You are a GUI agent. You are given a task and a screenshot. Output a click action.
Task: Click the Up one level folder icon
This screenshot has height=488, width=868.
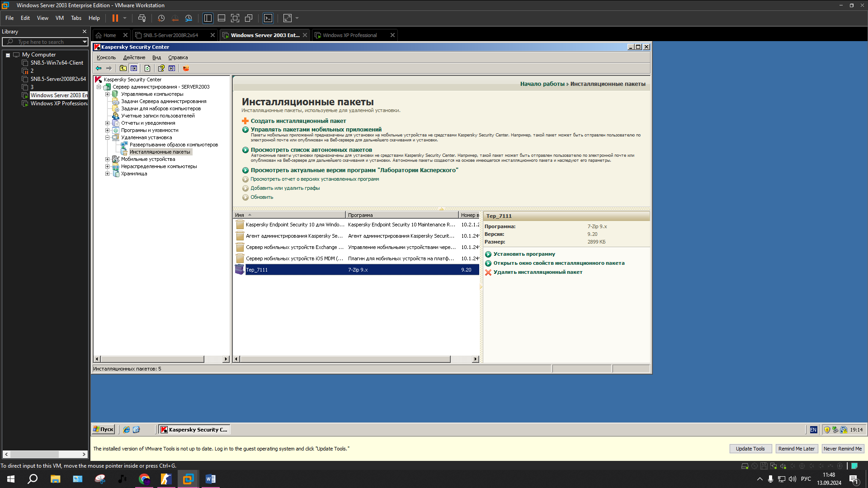tap(123, 68)
